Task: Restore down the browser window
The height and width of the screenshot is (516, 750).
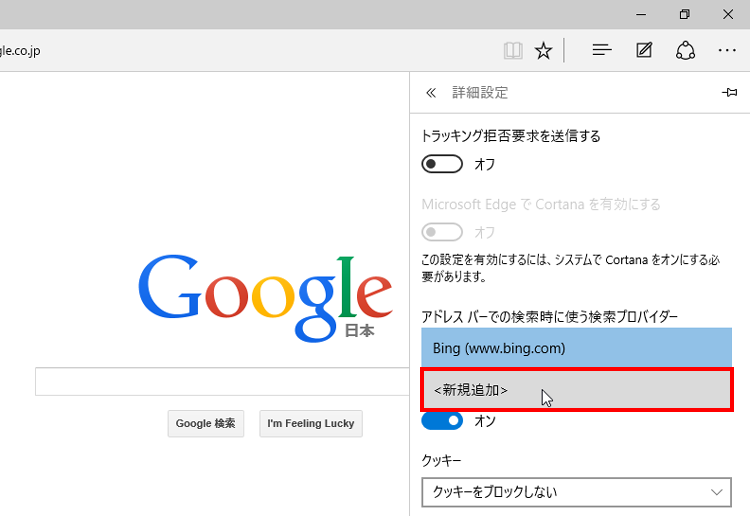Action: pyautogui.click(x=684, y=14)
